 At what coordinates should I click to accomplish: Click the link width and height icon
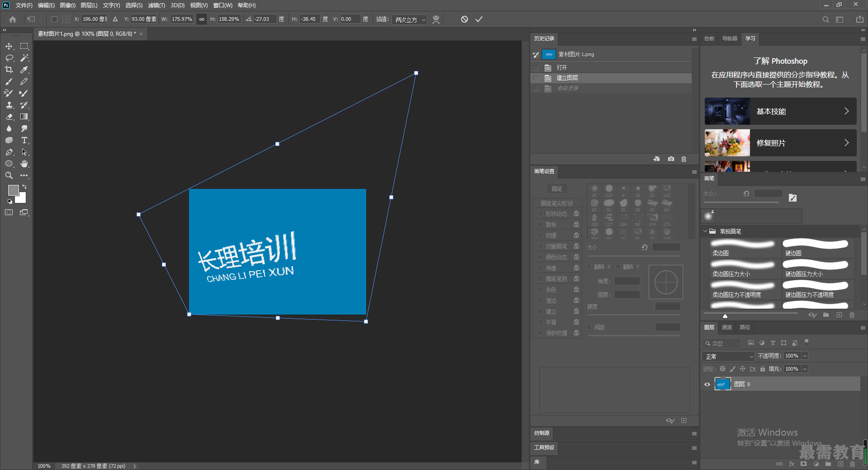point(202,19)
